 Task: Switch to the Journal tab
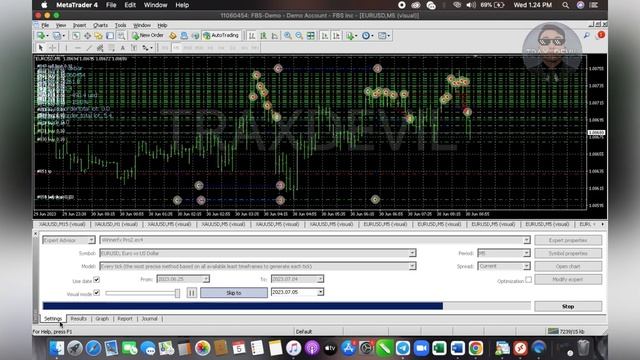(149, 319)
